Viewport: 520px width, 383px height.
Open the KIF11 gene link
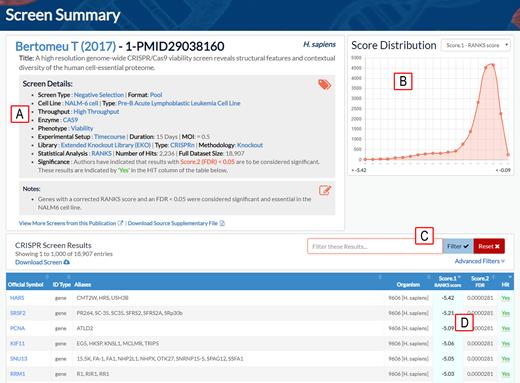click(17, 343)
